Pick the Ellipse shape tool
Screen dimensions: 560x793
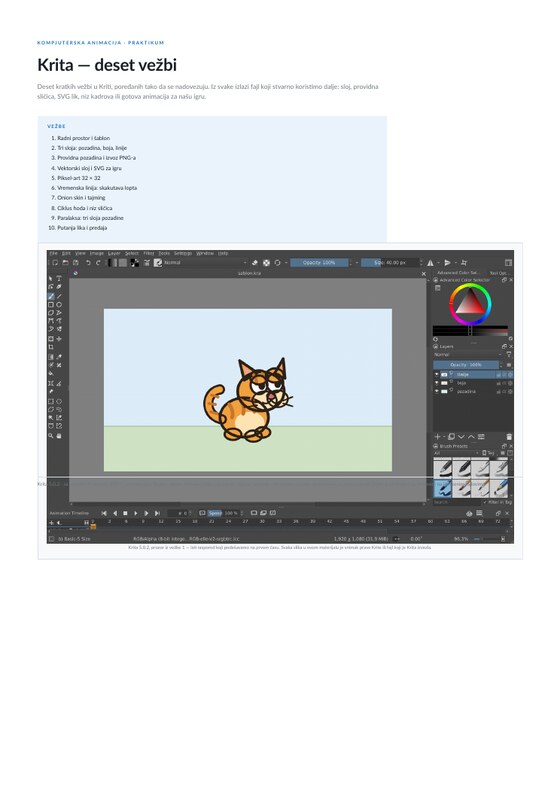pos(59,304)
